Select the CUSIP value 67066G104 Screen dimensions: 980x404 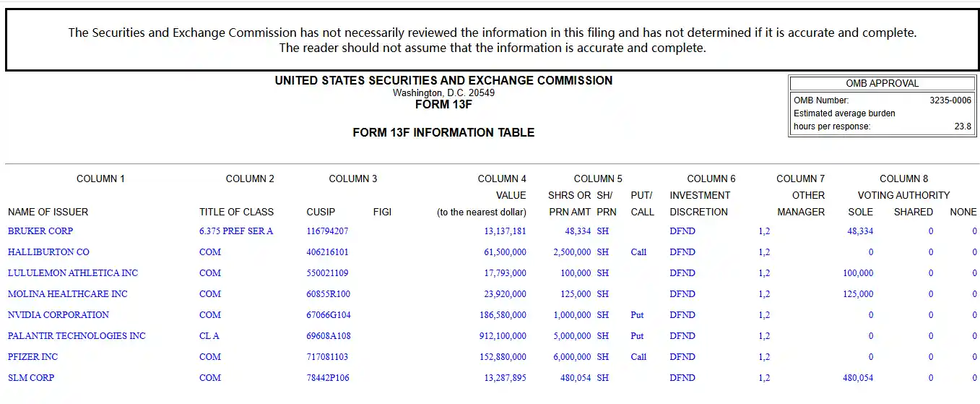pyautogui.click(x=329, y=315)
